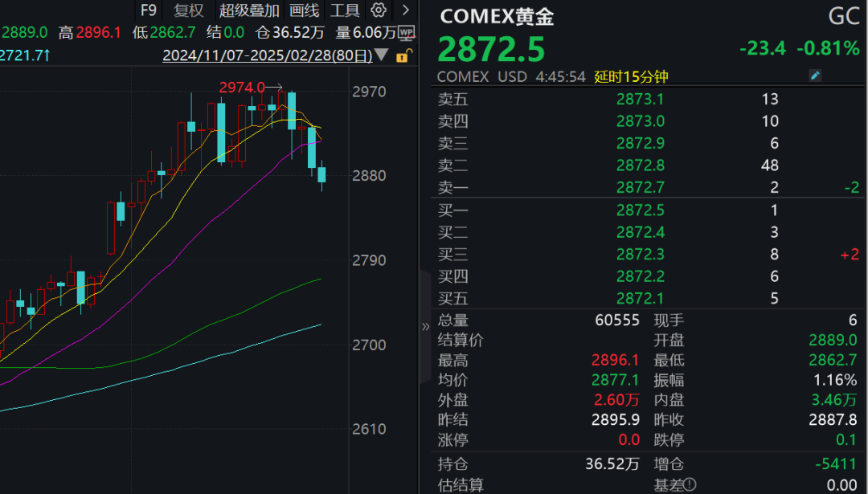Click 昨结 value 2895.9

coord(615,420)
